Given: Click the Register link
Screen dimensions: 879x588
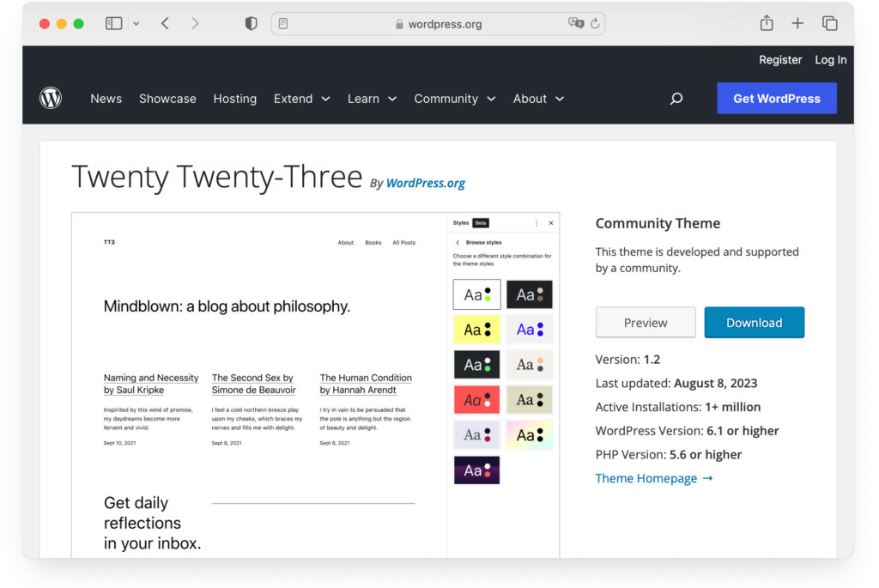Looking at the screenshot, I should click(x=780, y=59).
